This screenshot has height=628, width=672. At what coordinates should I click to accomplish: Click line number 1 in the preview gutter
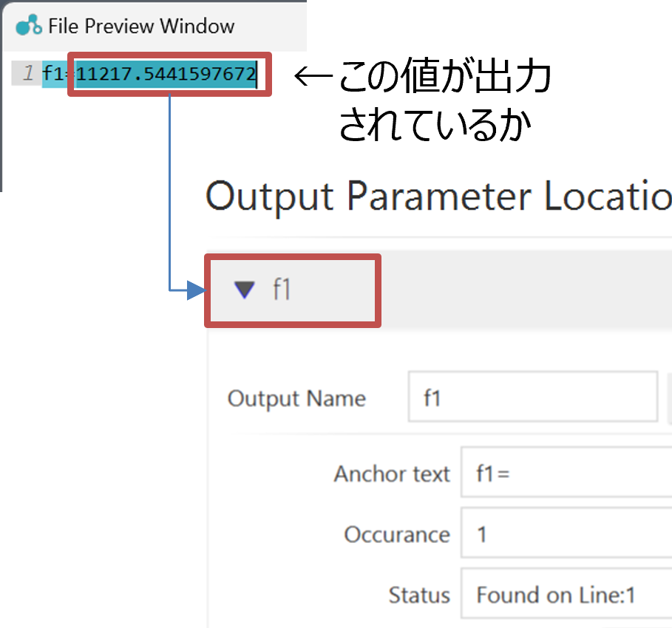pyautogui.click(x=28, y=74)
